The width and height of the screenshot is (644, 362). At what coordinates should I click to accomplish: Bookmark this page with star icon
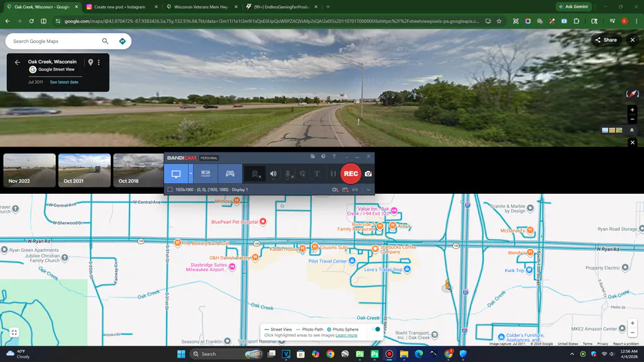click(x=499, y=21)
